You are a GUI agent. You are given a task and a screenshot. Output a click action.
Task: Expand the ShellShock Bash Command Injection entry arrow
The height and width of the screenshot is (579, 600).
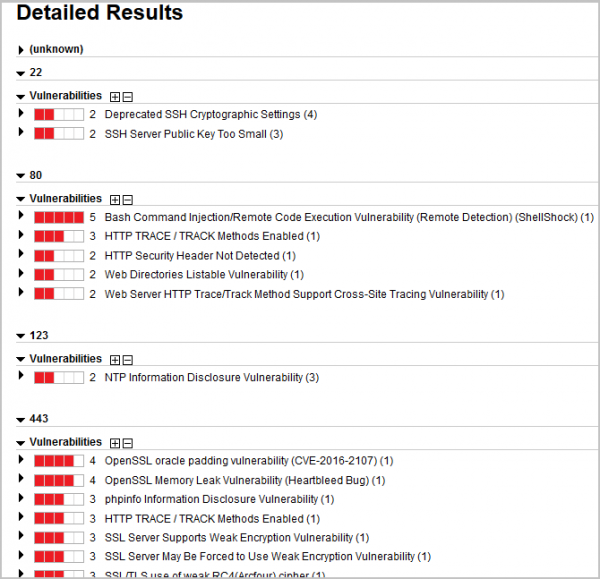pyautogui.click(x=21, y=217)
